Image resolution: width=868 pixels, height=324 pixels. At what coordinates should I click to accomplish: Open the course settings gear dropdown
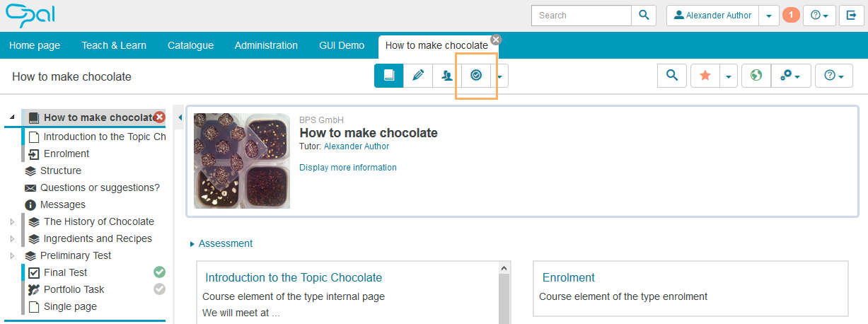point(790,76)
